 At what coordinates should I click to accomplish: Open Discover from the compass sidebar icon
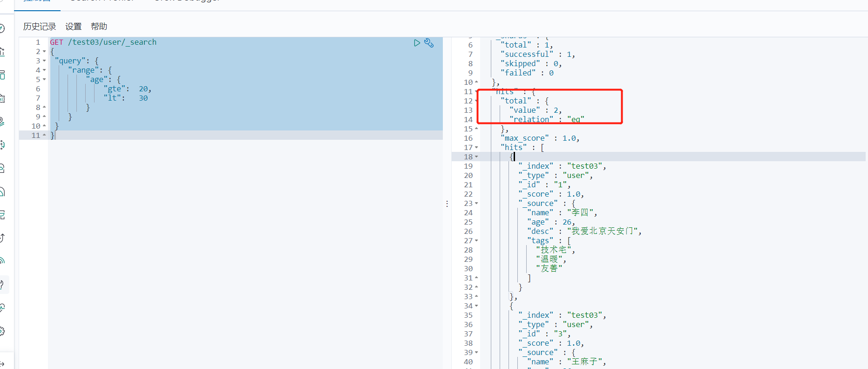pyautogui.click(x=2, y=28)
